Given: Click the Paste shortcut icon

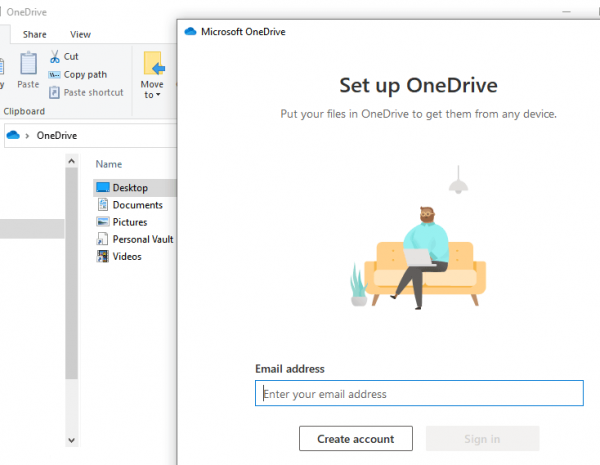Looking at the screenshot, I should pyautogui.click(x=54, y=93).
